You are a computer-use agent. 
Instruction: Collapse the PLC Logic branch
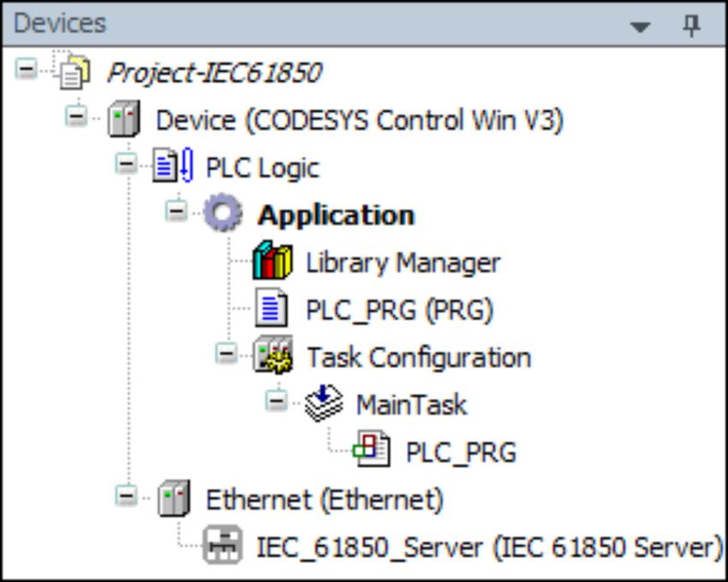[x=126, y=163]
